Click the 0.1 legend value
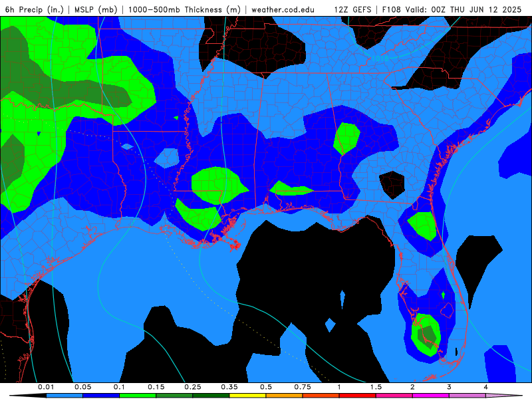 pyautogui.click(x=119, y=387)
